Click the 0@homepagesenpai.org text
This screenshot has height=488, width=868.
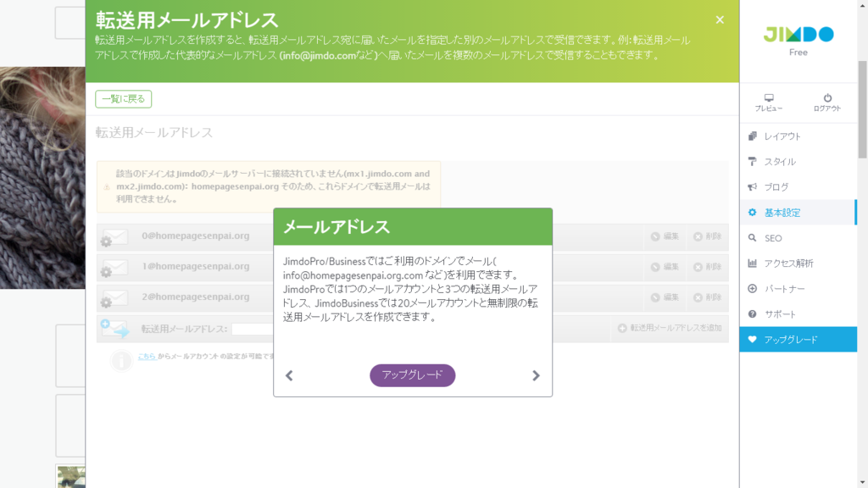click(196, 236)
